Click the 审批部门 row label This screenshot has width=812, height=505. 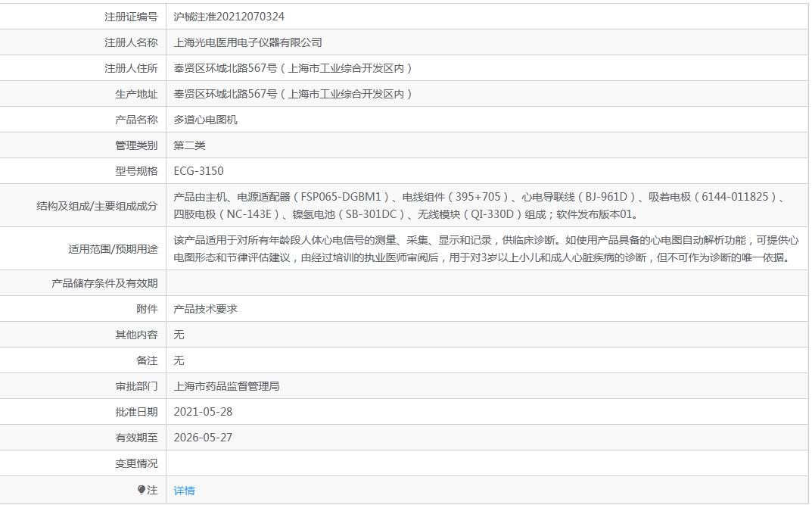tap(136, 386)
